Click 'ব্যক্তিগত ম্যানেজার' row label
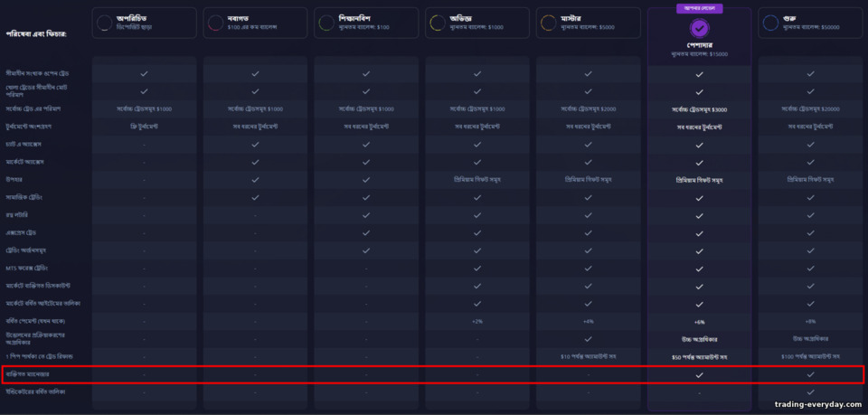 coord(28,374)
